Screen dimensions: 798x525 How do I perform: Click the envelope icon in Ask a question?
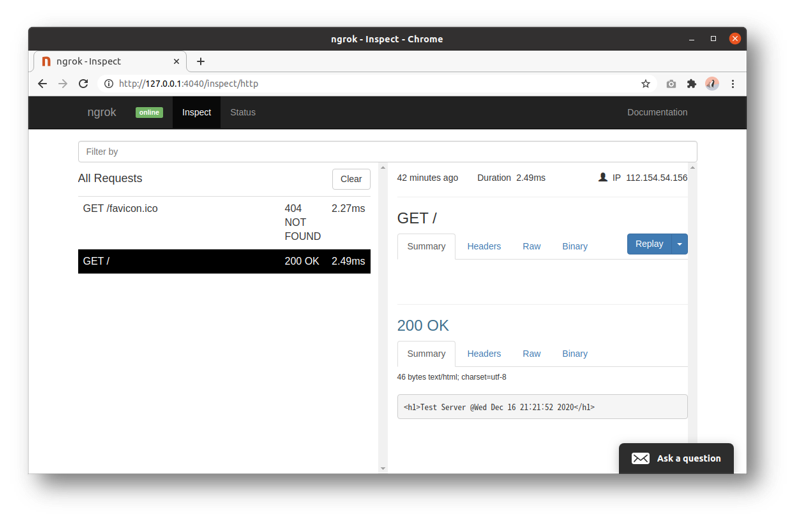(640, 458)
